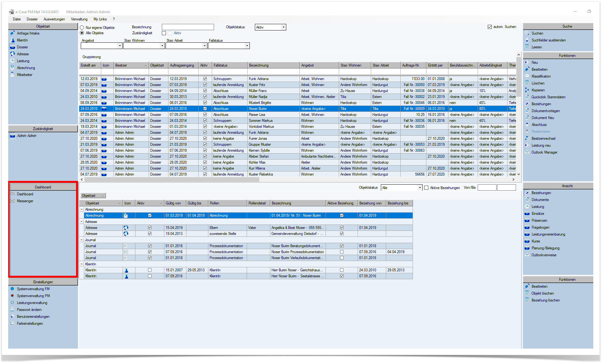Collapse the Abrechnung group

click(x=82, y=209)
